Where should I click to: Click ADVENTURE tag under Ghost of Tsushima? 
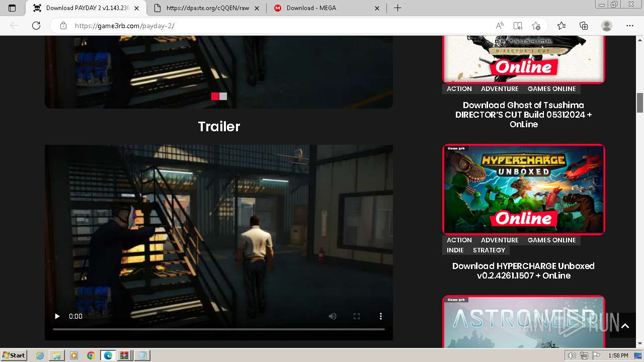[x=500, y=88]
